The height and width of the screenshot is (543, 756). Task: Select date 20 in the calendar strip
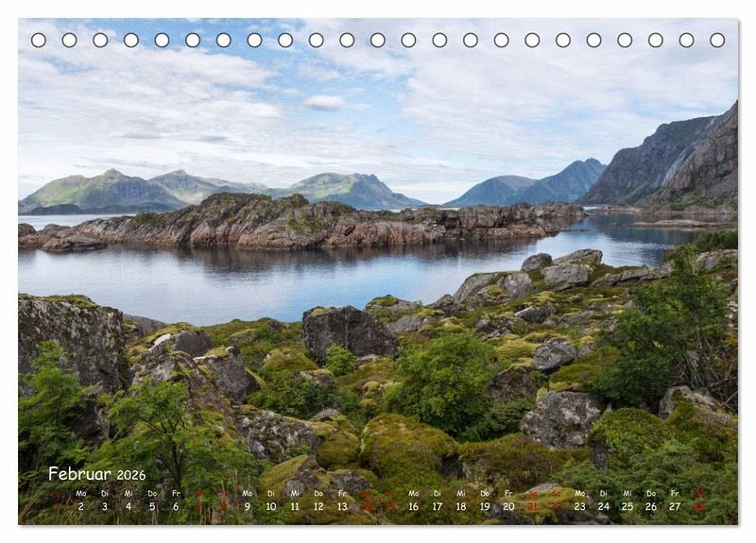508,506
